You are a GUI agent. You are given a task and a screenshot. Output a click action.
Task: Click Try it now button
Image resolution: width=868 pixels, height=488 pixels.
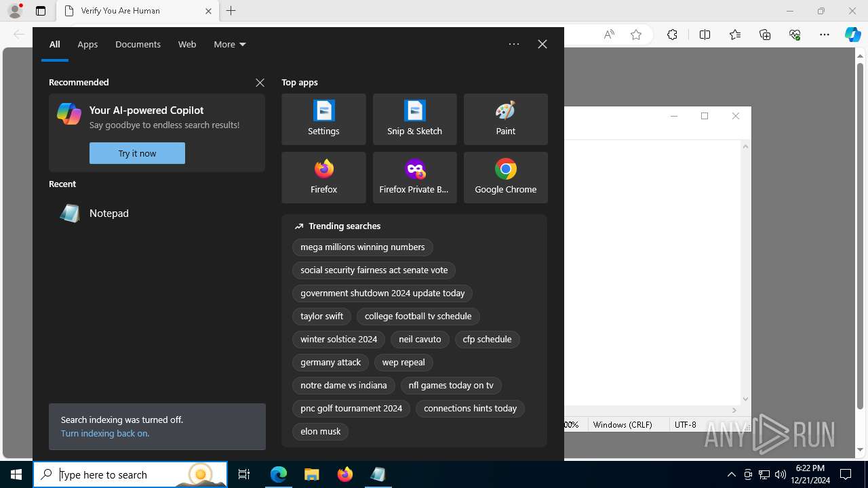pos(137,153)
